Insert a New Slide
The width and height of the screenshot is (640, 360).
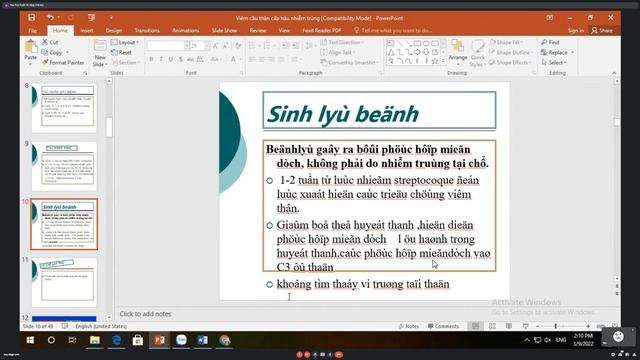(x=100, y=53)
